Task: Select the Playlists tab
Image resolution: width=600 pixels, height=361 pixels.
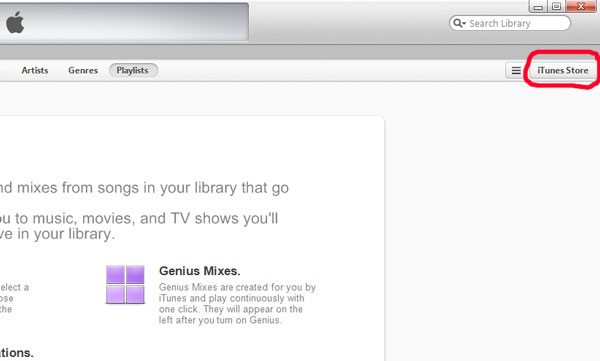Action: pyautogui.click(x=133, y=70)
